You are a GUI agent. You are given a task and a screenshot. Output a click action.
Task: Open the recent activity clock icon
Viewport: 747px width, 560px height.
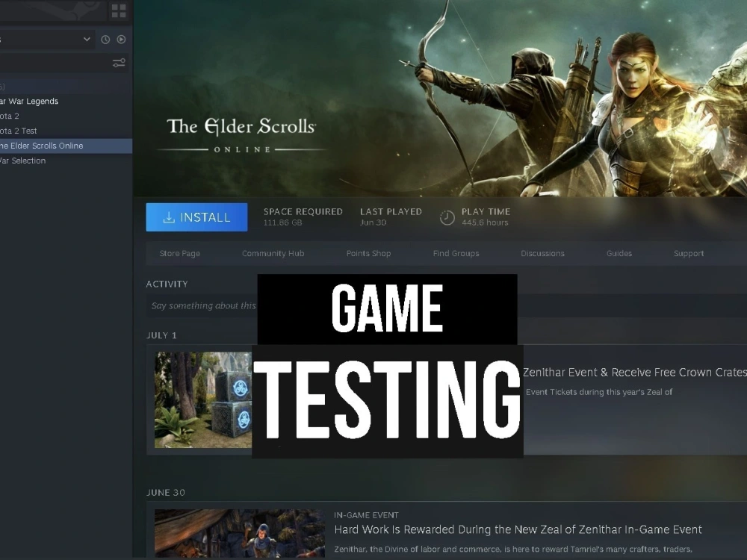(105, 40)
